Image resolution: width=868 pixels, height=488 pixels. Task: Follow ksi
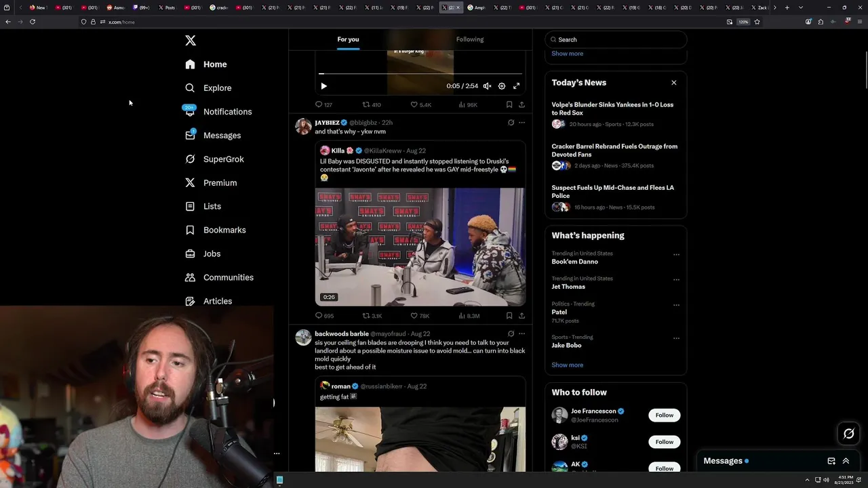click(x=665, y=442)
